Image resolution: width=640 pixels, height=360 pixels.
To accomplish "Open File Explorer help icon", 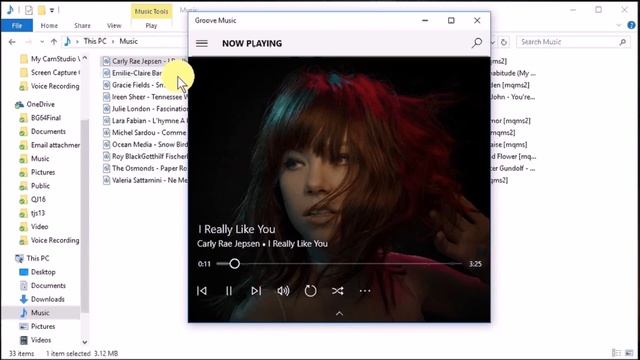I will tap(631, 25).
